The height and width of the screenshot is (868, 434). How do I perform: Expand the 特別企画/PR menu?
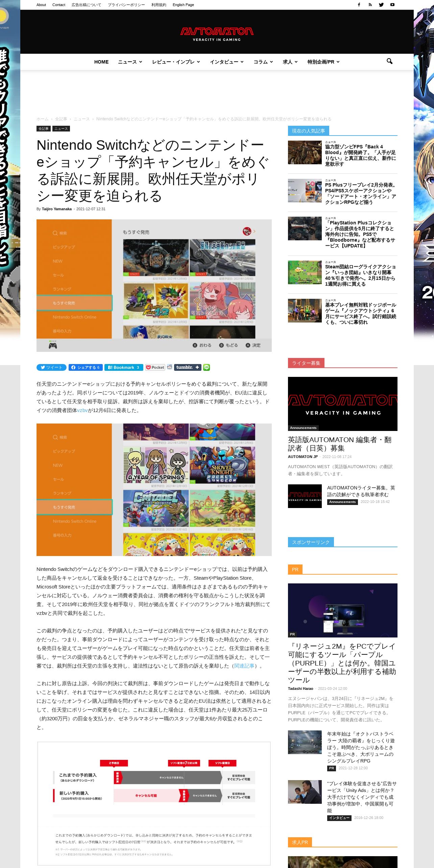(x=323, y=62)
